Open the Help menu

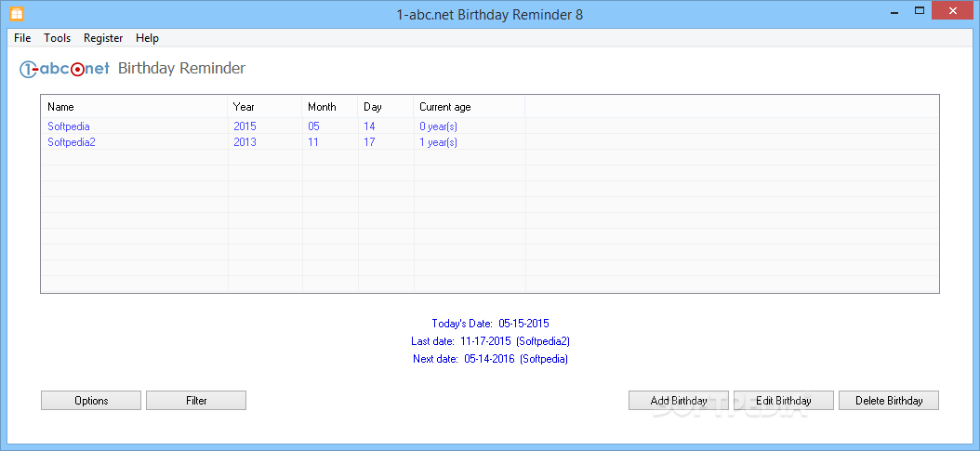click(148, 38)
